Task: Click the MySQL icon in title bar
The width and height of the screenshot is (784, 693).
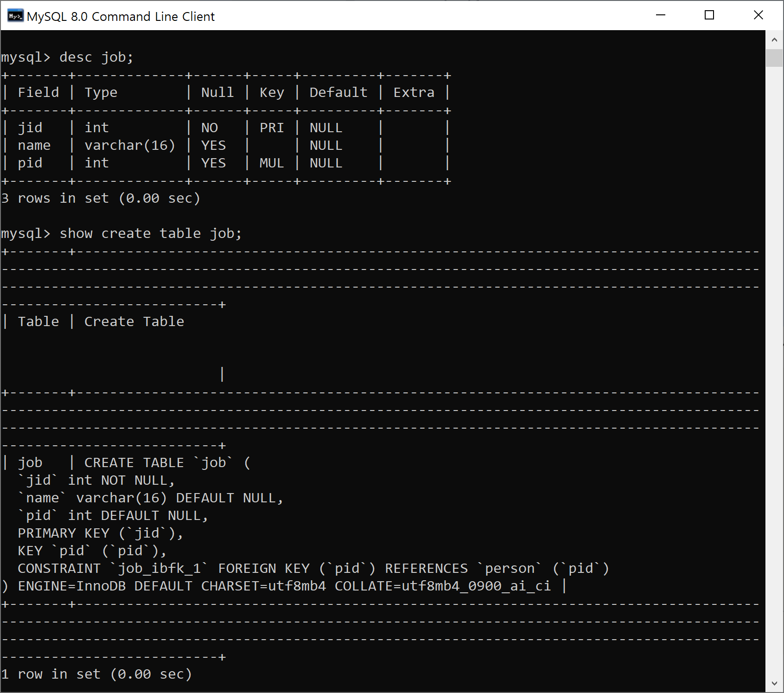Action: pos(15,16)
